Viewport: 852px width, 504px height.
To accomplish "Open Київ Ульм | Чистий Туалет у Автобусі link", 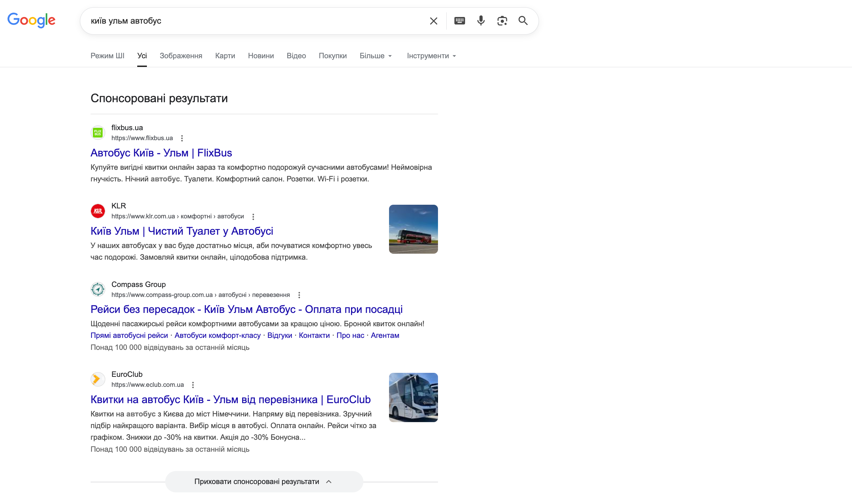I will [182, 231].
